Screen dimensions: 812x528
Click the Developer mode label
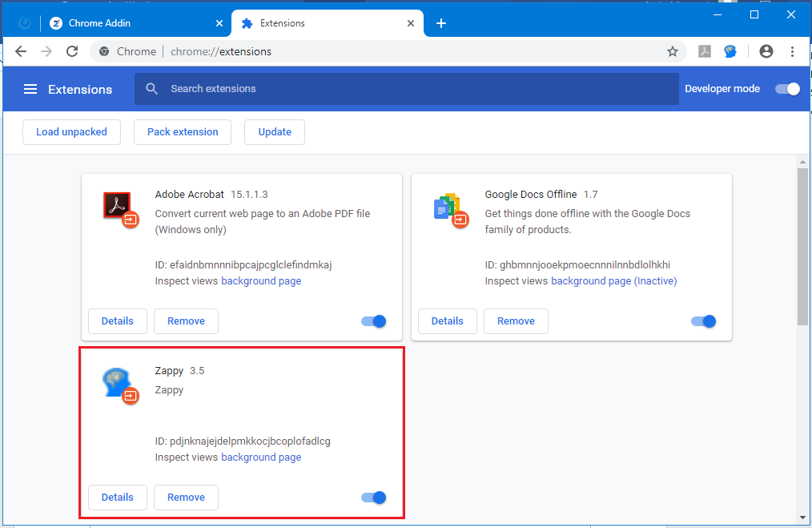[722, 89]
